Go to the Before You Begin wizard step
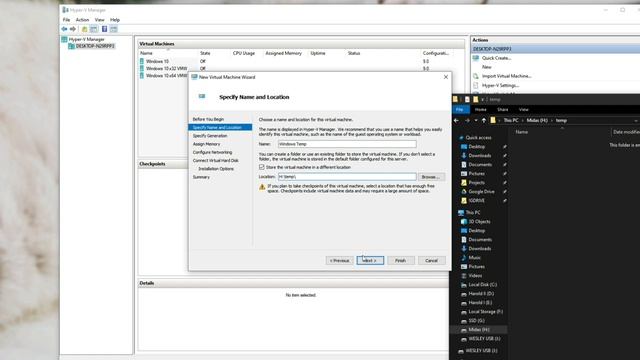Image resolution: width=640 pixels, height=360 pixels. coord(208,119)
